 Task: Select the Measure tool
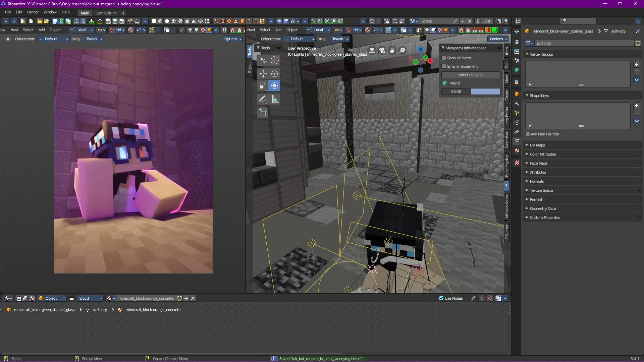point(275,99)
